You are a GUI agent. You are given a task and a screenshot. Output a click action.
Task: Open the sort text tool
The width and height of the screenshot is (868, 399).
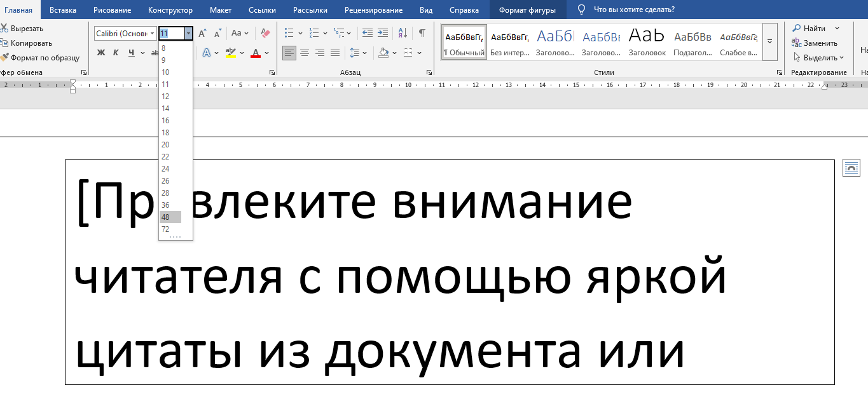click(403, 31)
